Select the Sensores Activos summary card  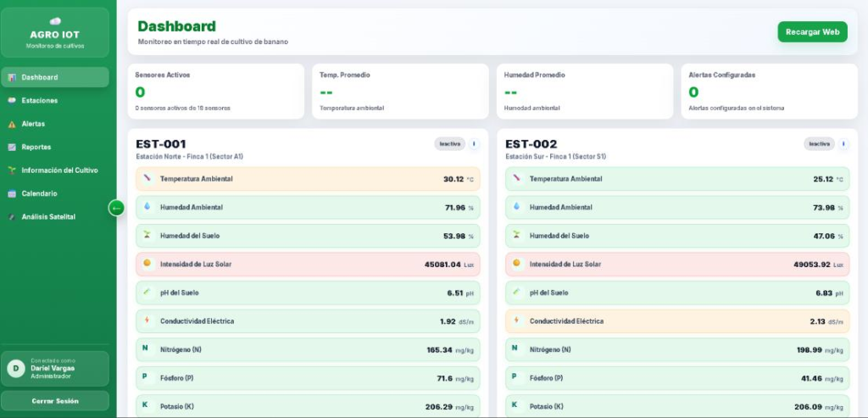(x=216, y=92)
